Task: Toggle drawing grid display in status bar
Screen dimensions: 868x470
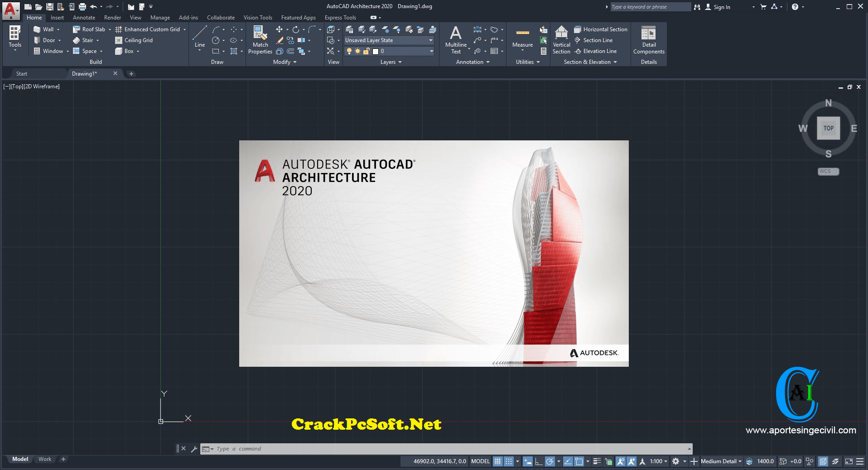Action: [x=497, y=461]
